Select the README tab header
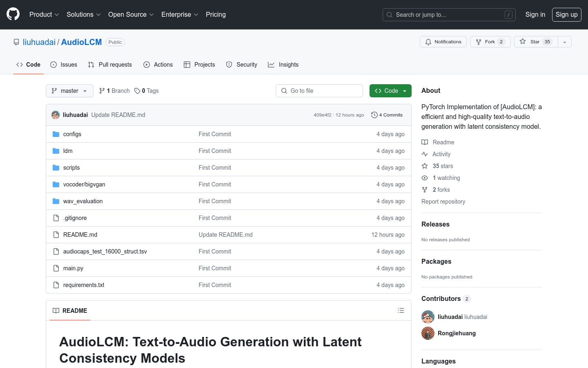Image resolution: width=588 pixels, height=368 pixels. click(70, 311)
